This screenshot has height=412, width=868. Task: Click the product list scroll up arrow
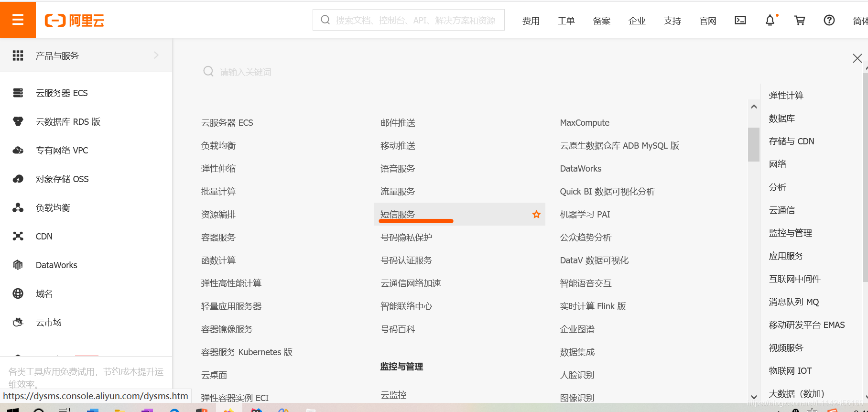(754, 107)
